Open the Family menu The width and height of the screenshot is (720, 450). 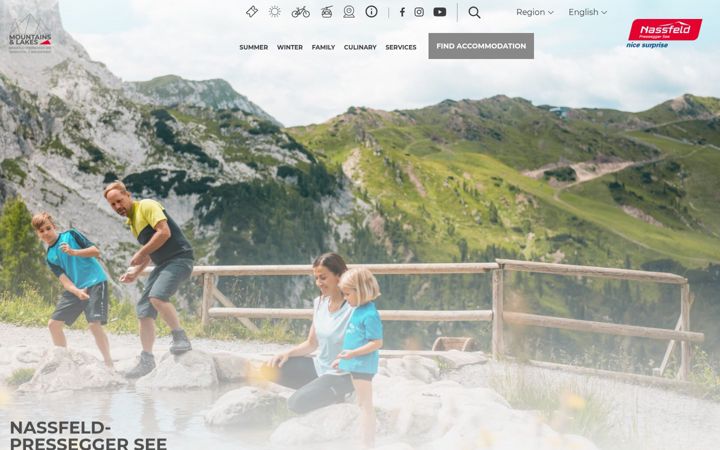pos(323,47)
